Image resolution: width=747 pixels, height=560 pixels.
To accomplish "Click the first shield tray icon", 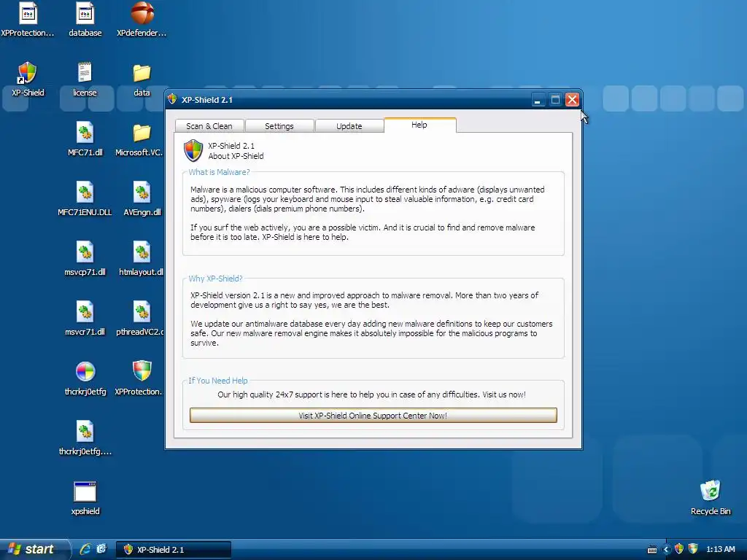I will pos(679,549).
